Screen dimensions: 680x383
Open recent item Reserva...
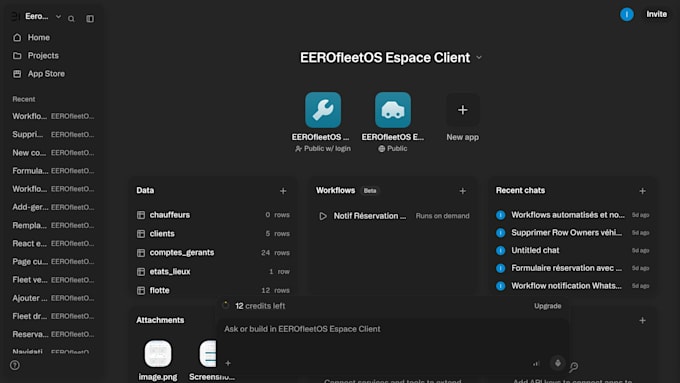53,334
